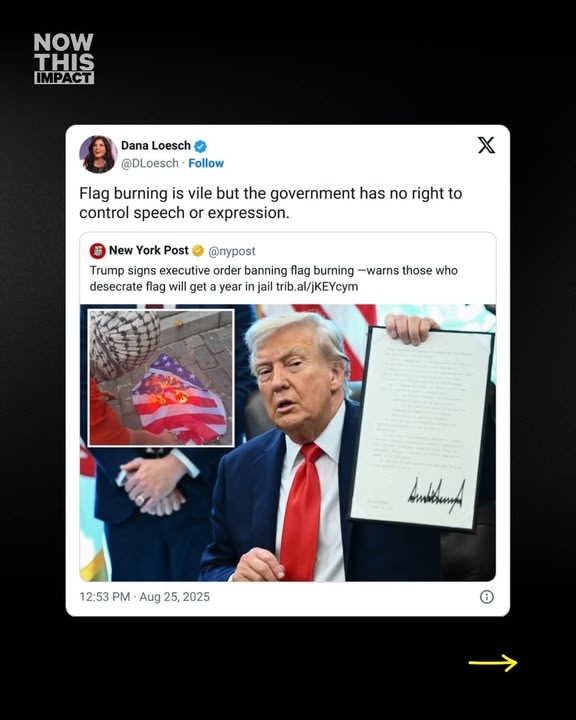The width and height of the screenshot is (576, 720).
Task: Open the tweet info circle icon
Action: (x=486, y=596)
